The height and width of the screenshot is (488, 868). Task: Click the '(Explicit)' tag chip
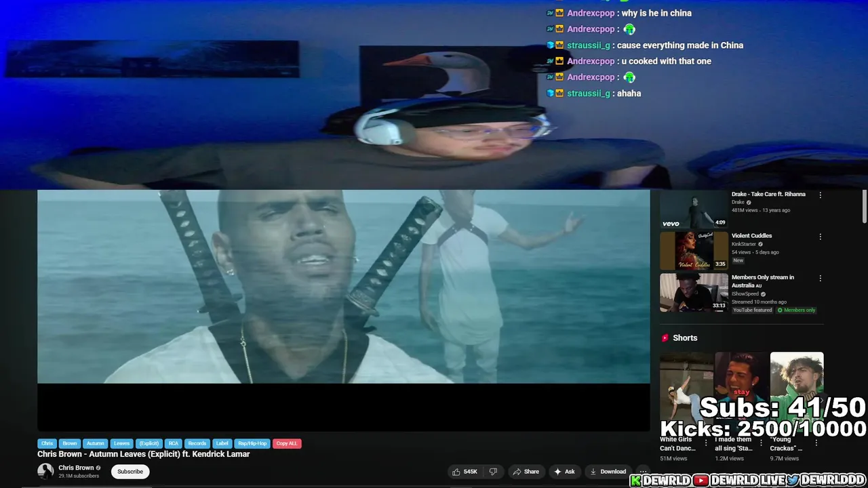(149, 443)
